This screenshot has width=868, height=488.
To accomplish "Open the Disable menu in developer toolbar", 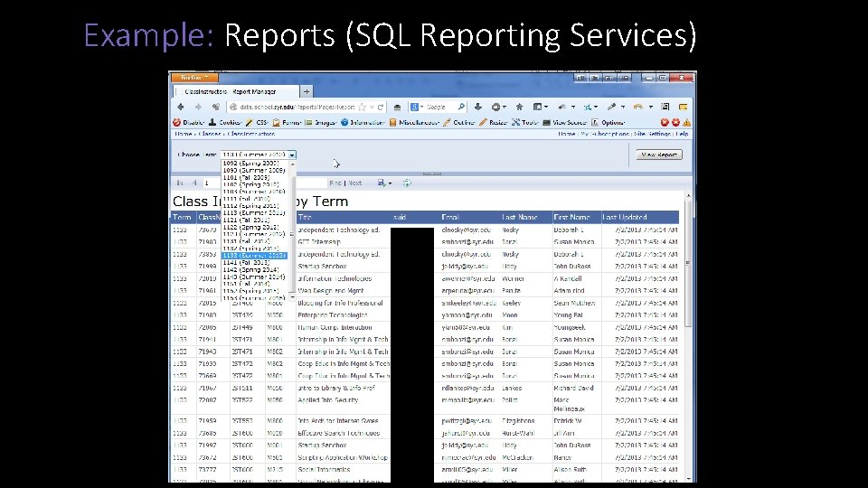I will pos(189,122).
